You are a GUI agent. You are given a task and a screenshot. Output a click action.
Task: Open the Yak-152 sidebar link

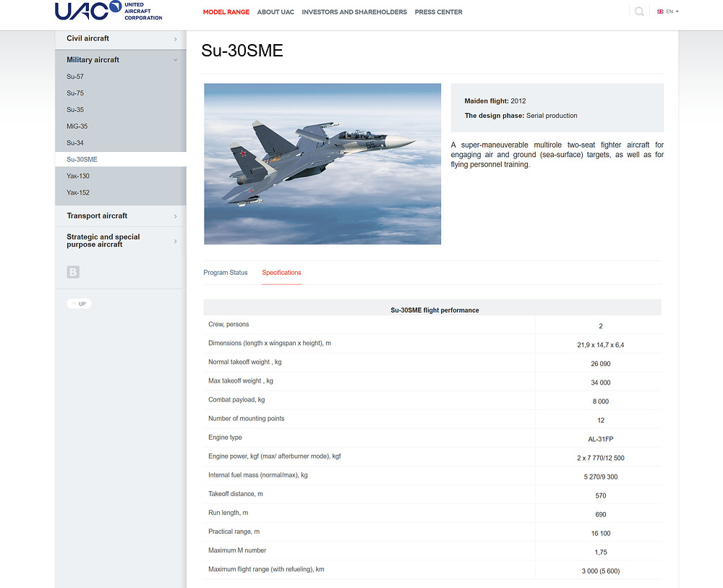click(x=78, y=193)
